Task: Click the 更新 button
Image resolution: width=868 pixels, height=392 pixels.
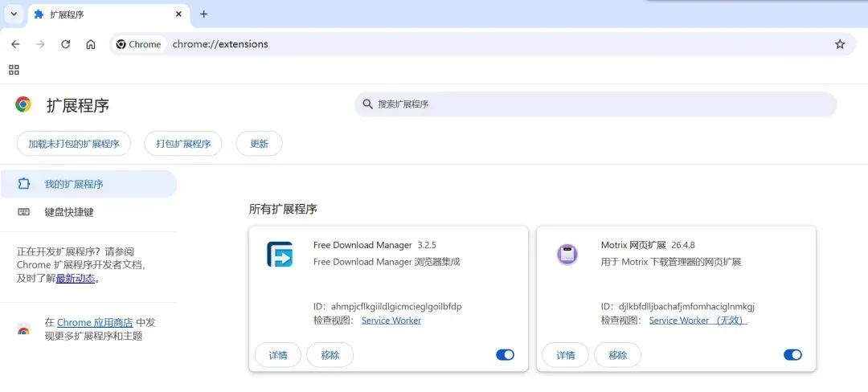Action: point(259,144)
